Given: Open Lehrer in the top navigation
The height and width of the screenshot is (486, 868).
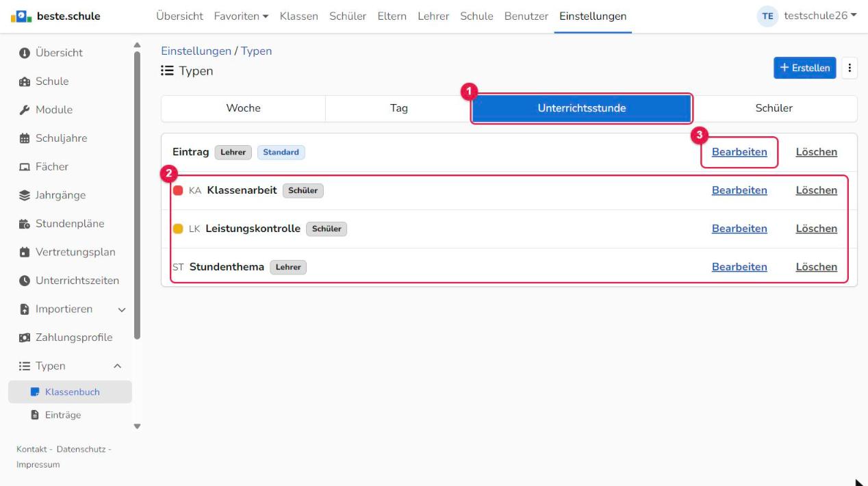Looking at the screenshot, I should point(433,16).
